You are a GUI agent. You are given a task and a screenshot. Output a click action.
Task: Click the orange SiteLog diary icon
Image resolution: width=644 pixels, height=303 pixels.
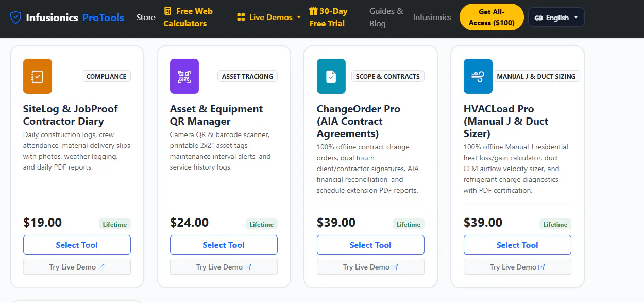point(38,76)
